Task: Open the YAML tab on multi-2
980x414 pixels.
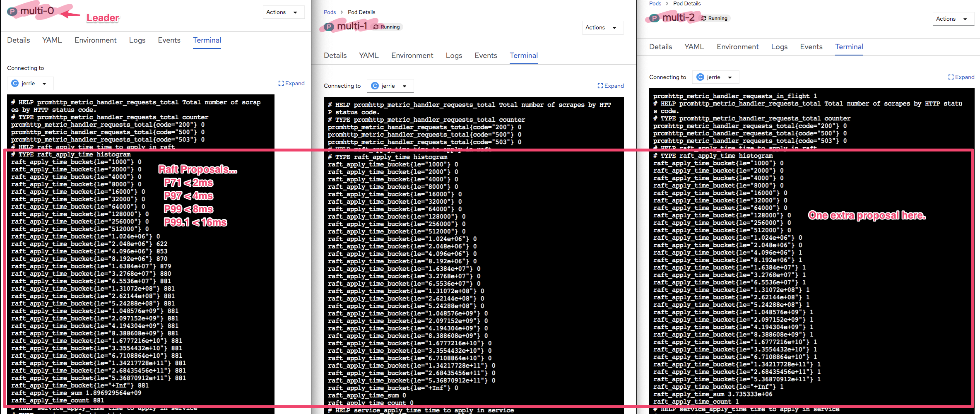Action: (x=694, y=47)
